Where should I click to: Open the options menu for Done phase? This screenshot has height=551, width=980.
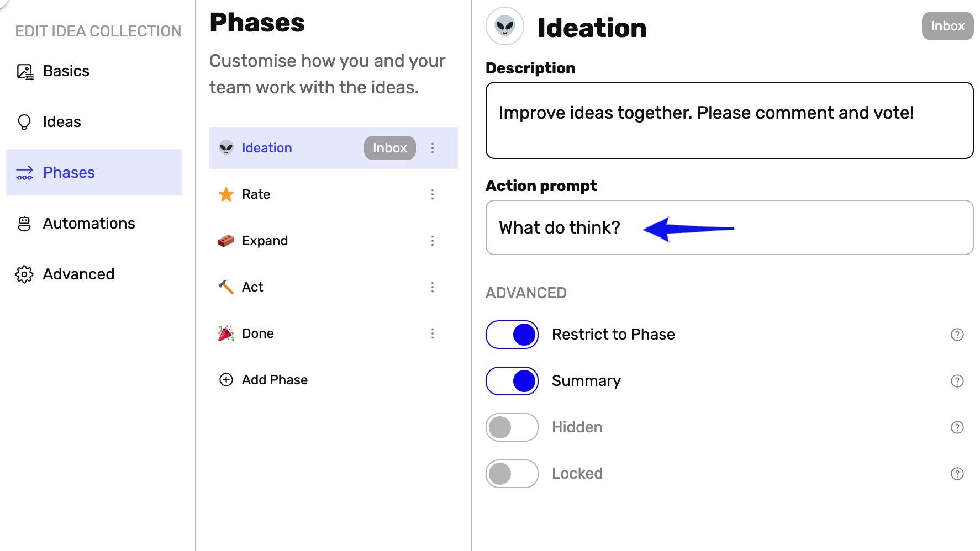[433, 333]
